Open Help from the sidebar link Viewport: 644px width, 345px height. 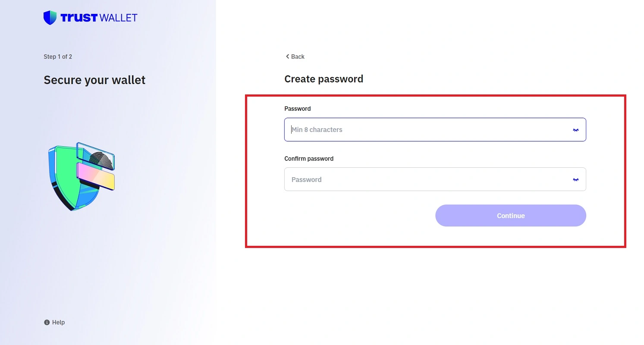pos(54,322)
